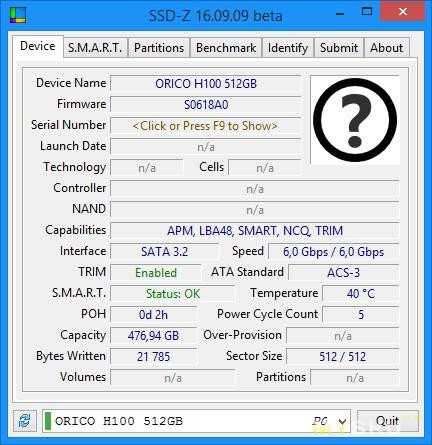Screen dimensions: 432x445
Task: Click the Over-Provision n/a field
Action: [x=343, y=336]
